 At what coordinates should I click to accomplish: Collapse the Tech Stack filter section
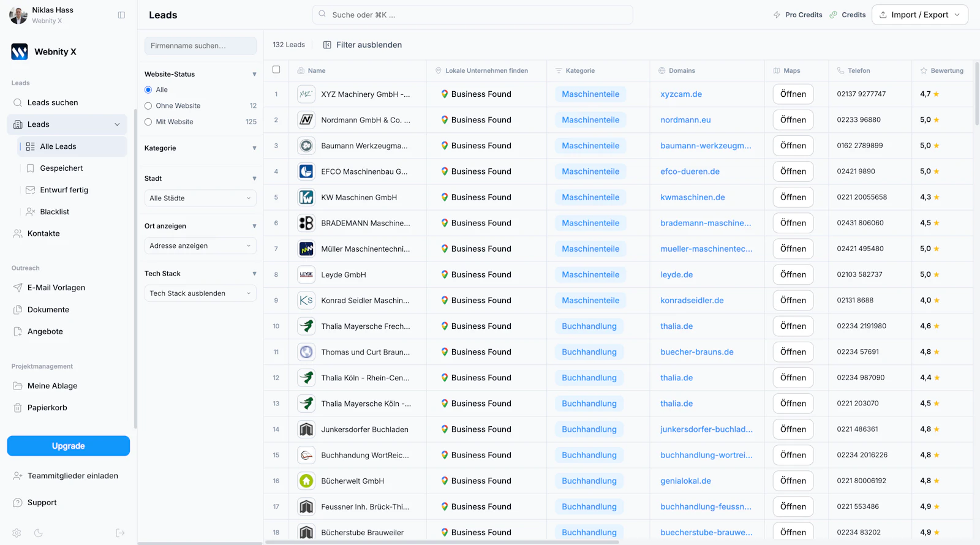254,274
